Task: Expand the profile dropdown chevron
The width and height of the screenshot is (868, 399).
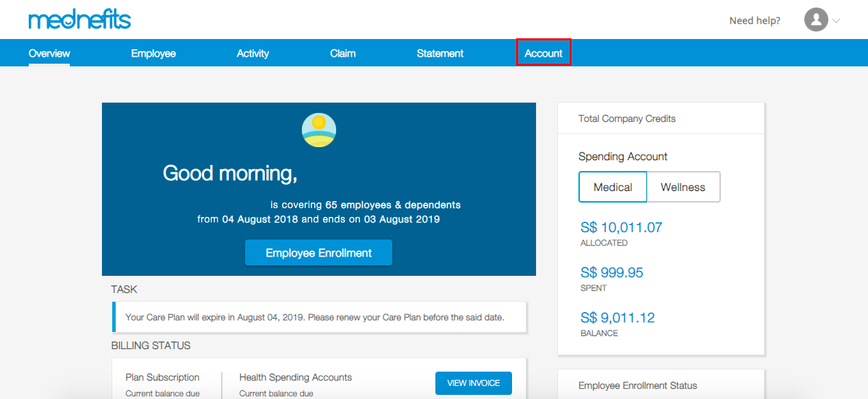Action: pos(836,21)
